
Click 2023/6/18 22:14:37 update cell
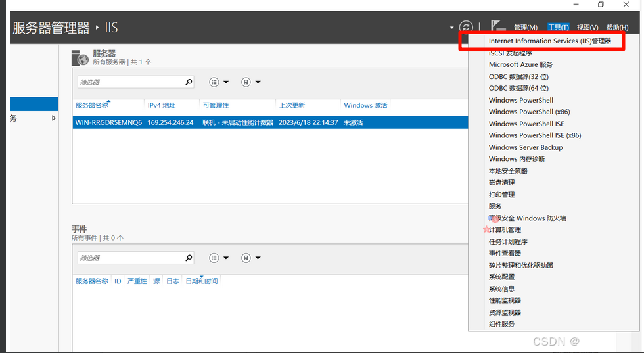(308, 122)
